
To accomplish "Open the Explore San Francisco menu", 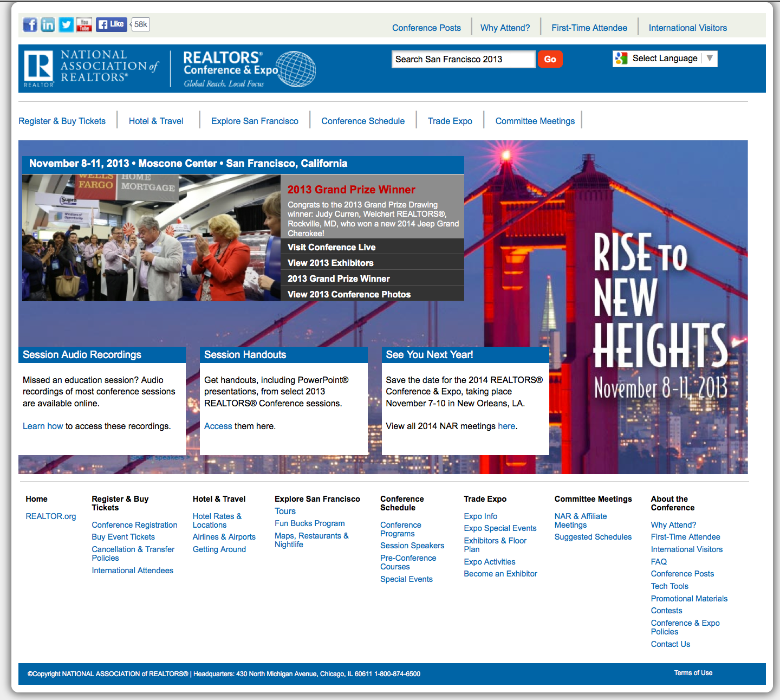I will [255, 121].
